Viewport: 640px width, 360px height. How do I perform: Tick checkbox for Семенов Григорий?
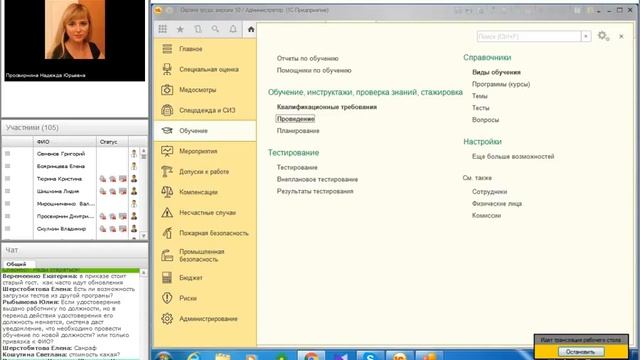click(x=7, y=153)
